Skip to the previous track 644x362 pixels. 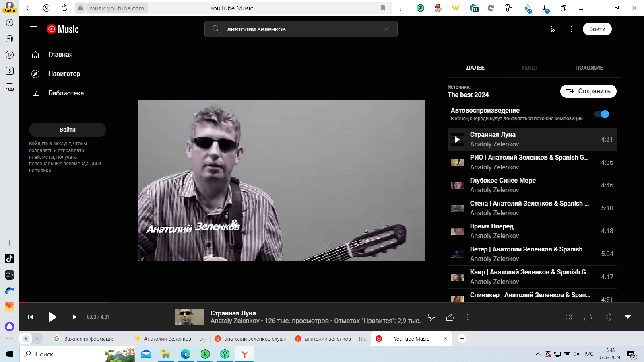coord(31,317)
